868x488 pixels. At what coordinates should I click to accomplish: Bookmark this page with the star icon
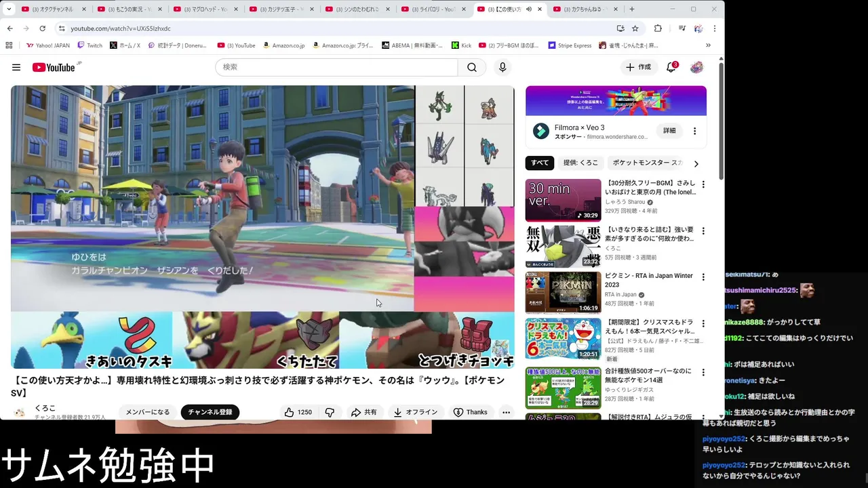[x=635, y=28]
